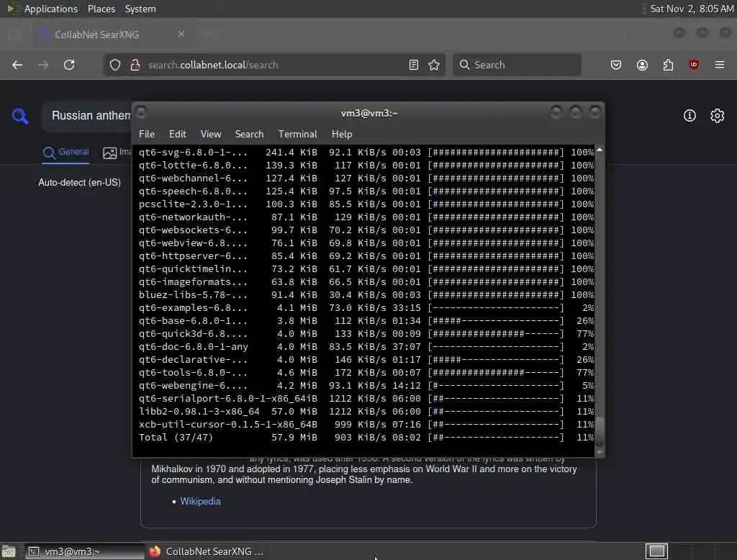Reload the page in Firefox
This screenshot has height=560, width=737.
pyautogui.click(x=69, y=65)
